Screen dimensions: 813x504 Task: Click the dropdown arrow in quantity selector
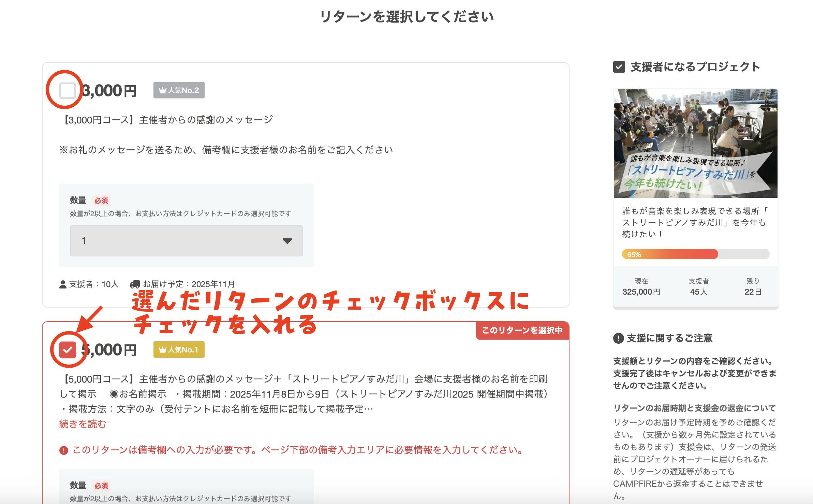(287, 241)
